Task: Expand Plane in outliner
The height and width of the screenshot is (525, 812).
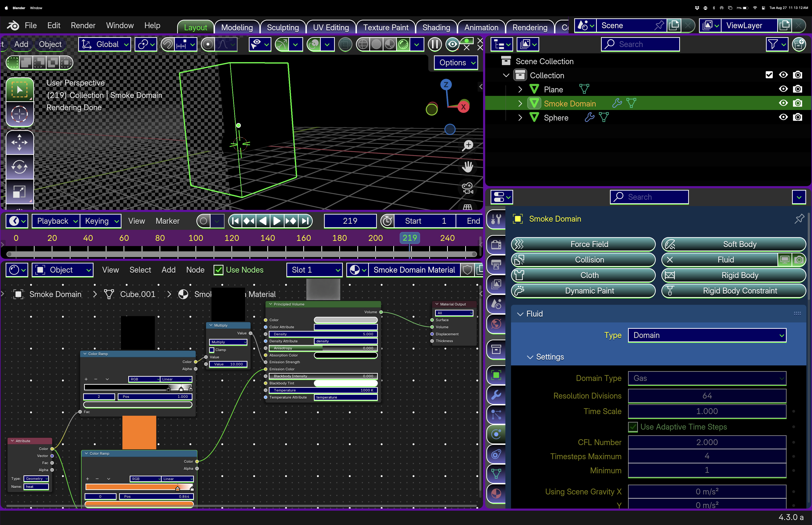Action: (520, 90)
